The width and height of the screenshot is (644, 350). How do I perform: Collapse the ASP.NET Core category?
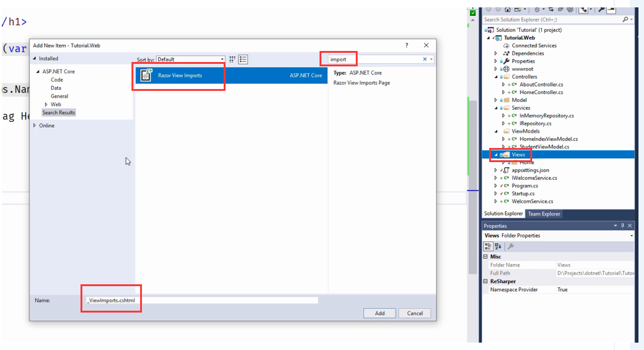[x=38, y=71]
